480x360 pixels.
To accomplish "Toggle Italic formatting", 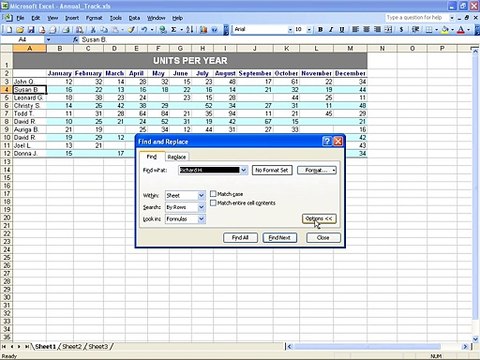I will pos(331,30).
